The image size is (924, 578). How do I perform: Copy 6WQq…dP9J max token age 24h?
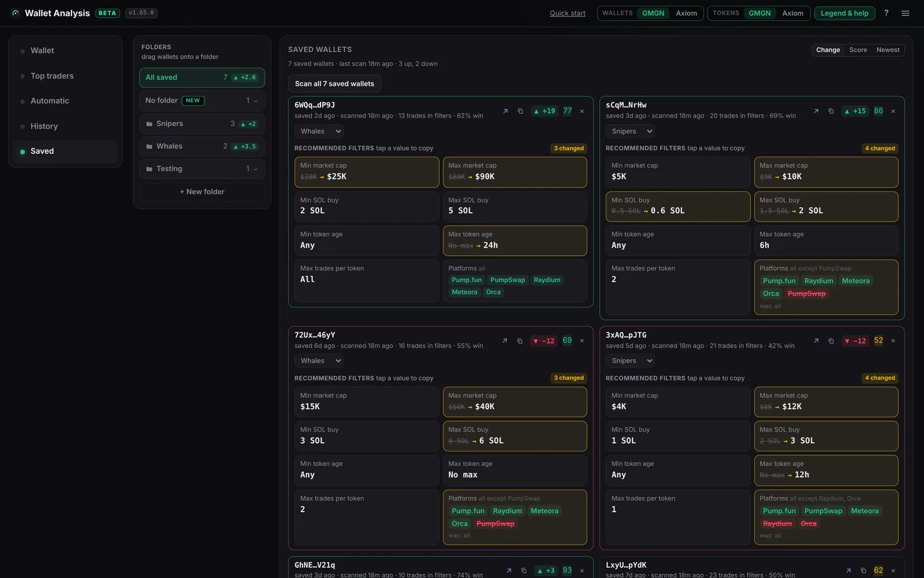pyautogui.click(x=515, y=240)
